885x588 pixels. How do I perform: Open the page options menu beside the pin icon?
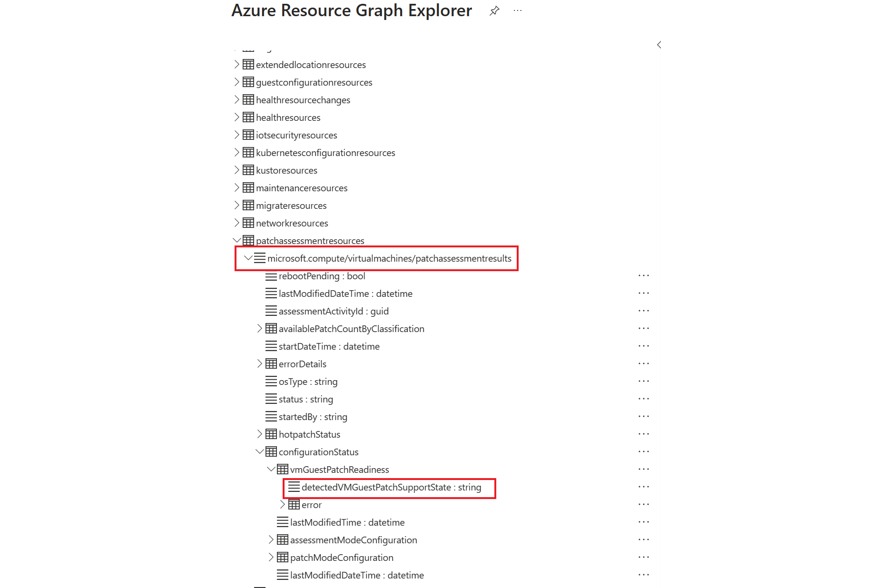[517, 10]
